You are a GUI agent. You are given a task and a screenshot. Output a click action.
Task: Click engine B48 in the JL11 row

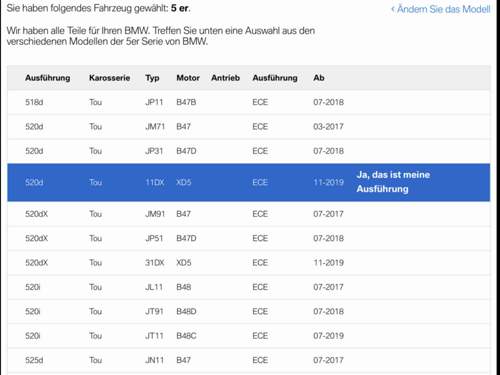tap(184, 287)
